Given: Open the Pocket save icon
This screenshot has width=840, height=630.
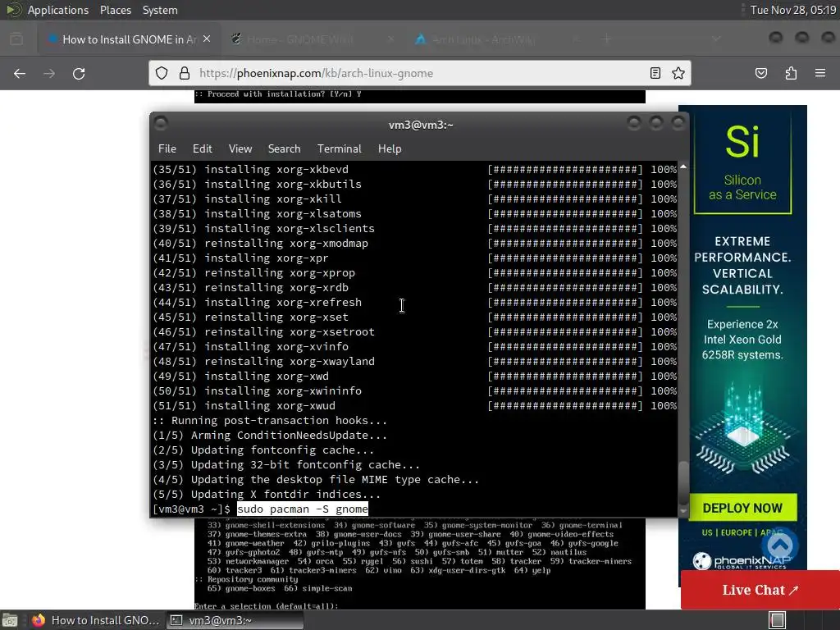Looking at the screenshot, I should click(x=761, y=73).
